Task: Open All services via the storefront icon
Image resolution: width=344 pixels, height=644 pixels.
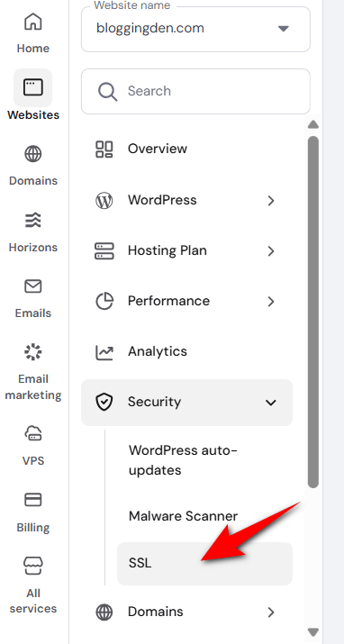Action: point(32,567)
